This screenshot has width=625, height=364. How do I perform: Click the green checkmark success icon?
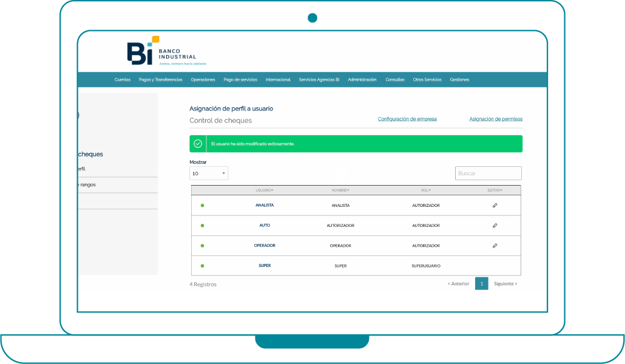[198, 144]
